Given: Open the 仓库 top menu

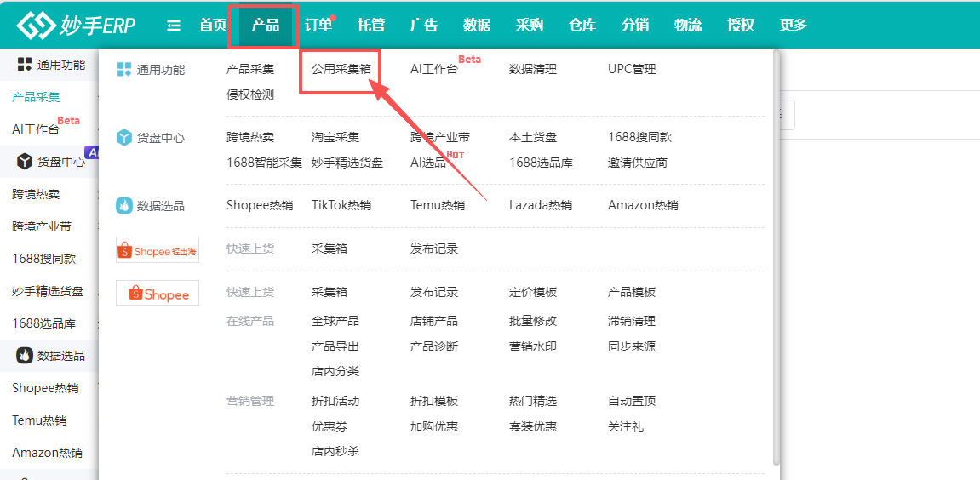Looking at the screenshot, I should (582, 25).
